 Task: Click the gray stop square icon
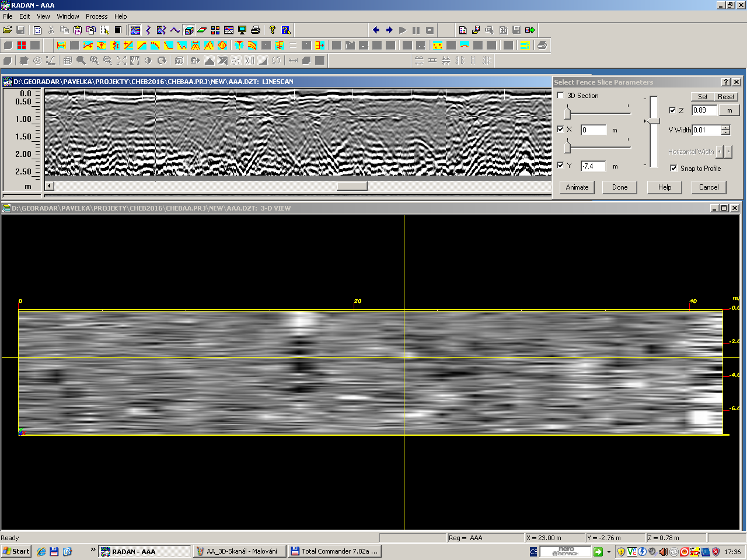pos(430,30)
